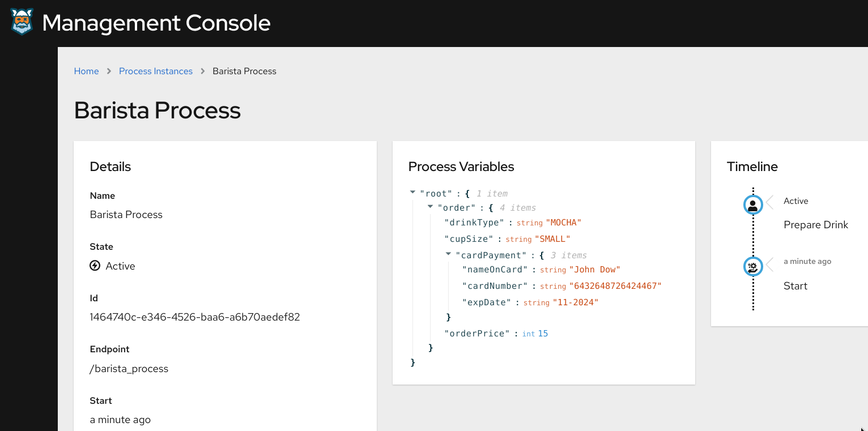
Task: Click the "cardNumber" value string
Action: (615, 286)
